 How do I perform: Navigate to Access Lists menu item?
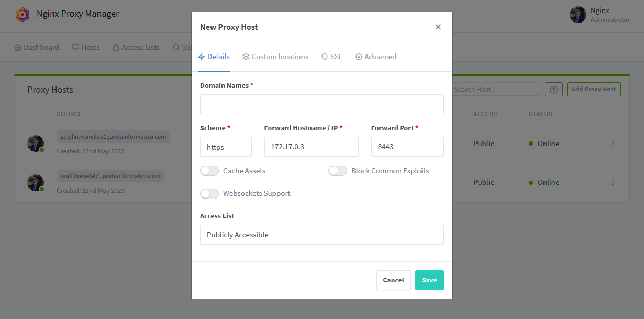click(x=136, y=47)
